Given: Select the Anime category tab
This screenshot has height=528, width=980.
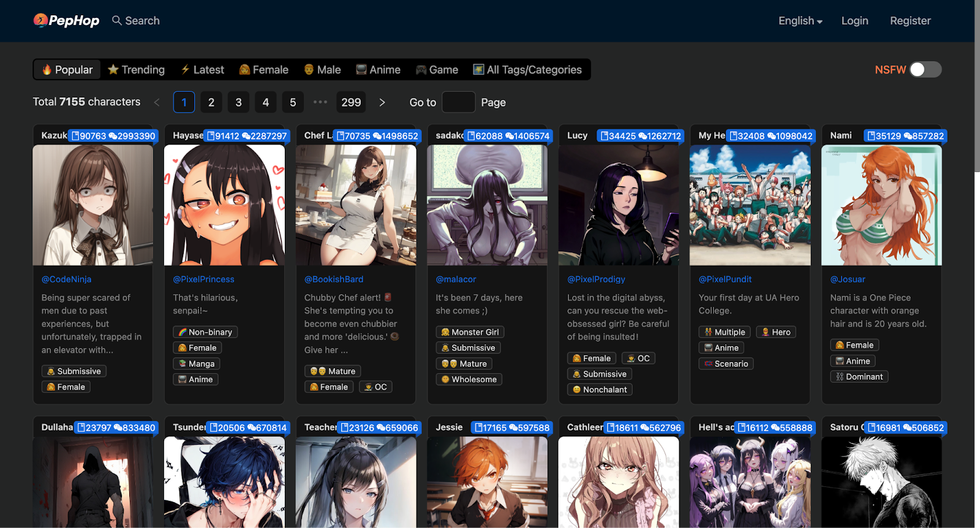Looking at the screenshot, I should click(x=378, y=70).
